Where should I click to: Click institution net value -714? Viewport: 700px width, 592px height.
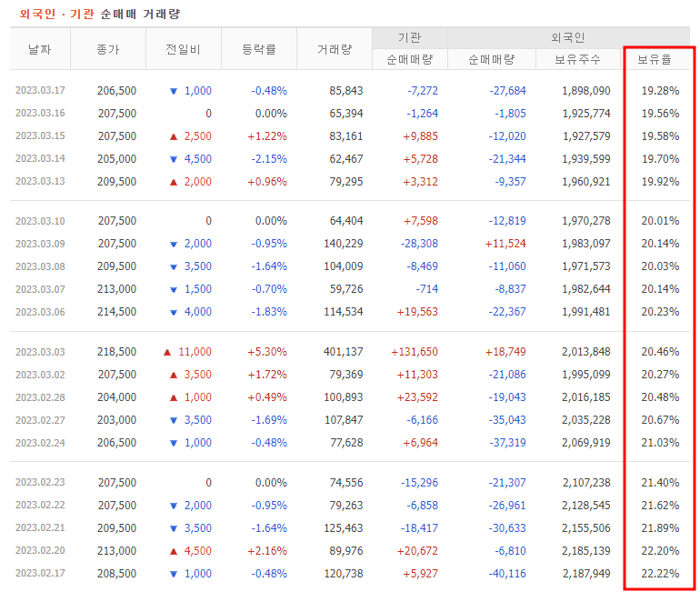[x=426, y=289]
